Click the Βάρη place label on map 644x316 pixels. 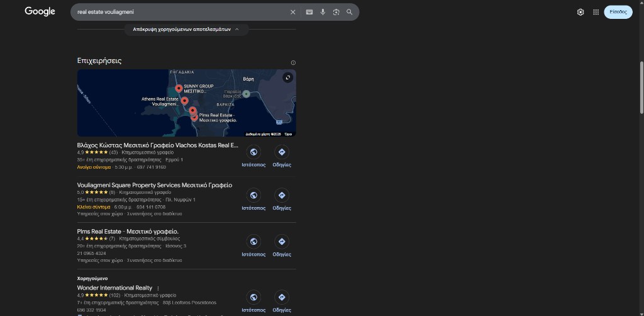pos(248,79)
